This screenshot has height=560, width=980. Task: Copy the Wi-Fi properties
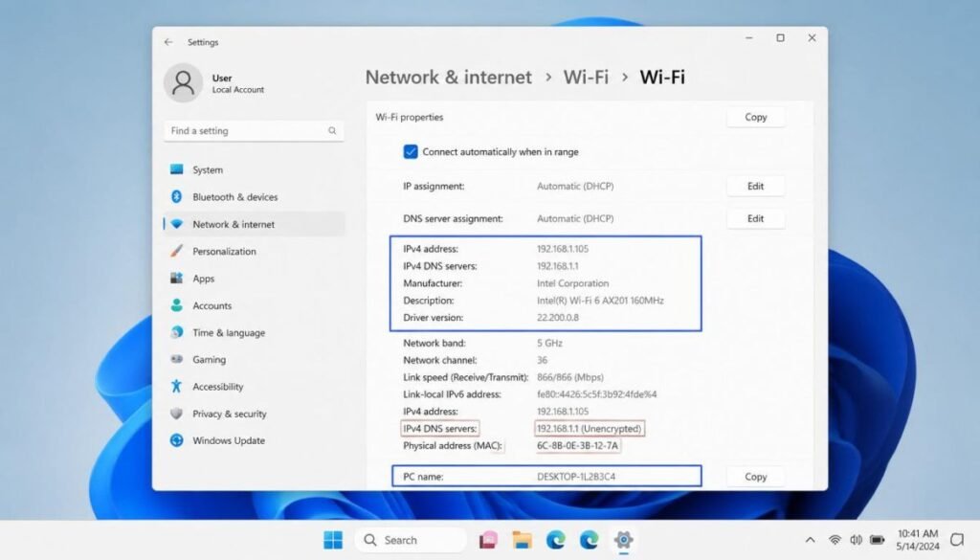(x=756, y=117)
